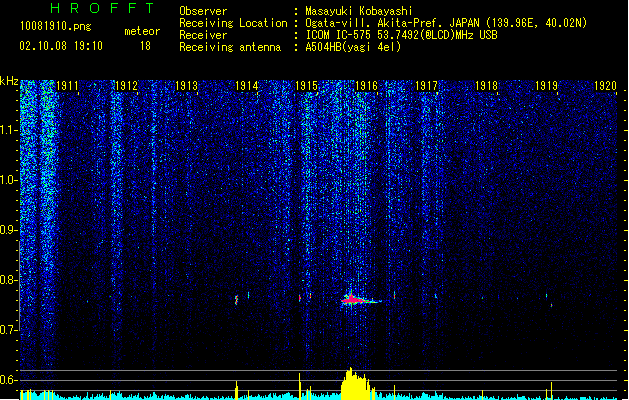Screen dimensions: 629x400
Task: Click the HROFFT title text
Action: (x=102, y=8)
